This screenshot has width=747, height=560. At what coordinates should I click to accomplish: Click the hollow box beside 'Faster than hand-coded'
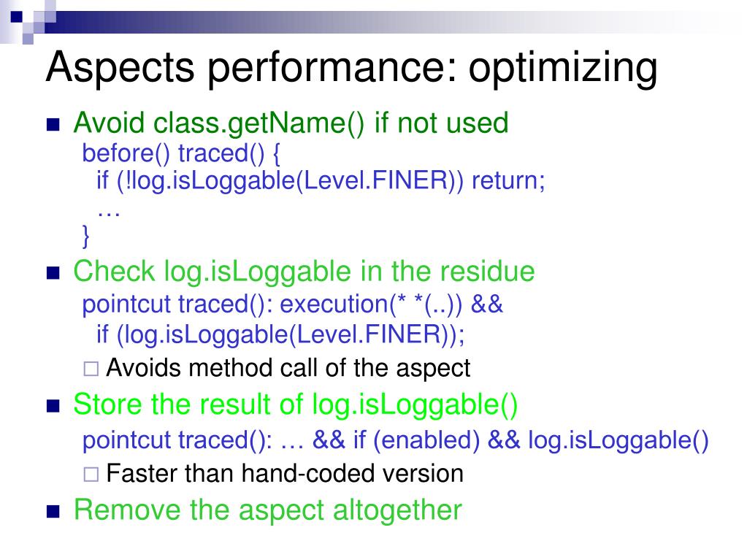click(91, 475)
